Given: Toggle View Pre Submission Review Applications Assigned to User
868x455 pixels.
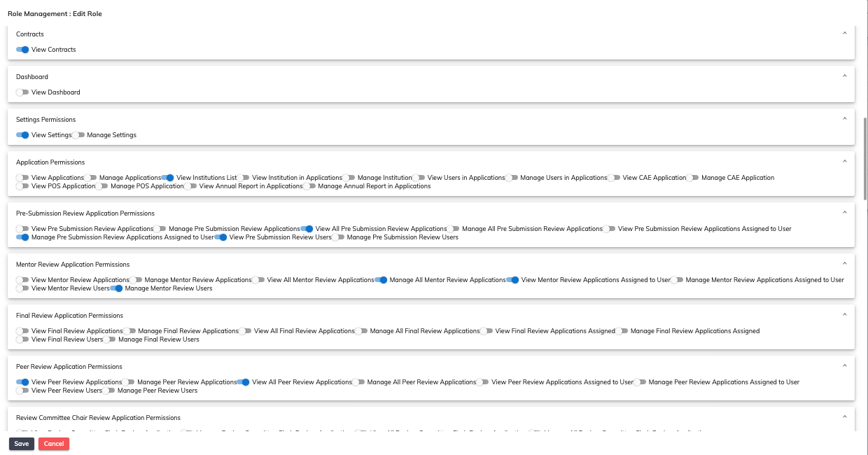Looking at the screenshot, I should click(609, 229).
